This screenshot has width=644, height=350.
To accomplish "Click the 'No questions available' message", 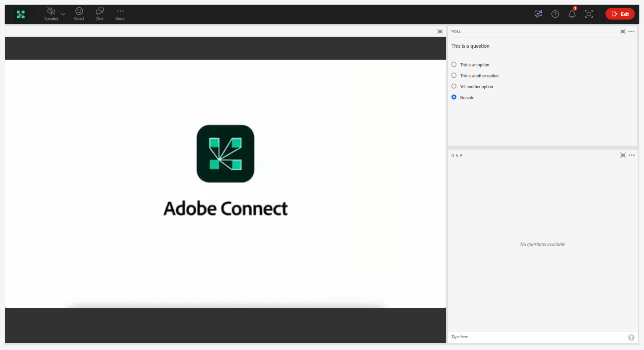I will point(543,244).
